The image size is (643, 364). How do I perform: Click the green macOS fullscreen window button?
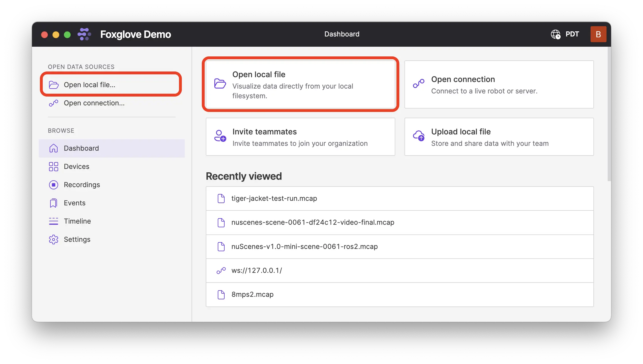click(x=67, y=34)
